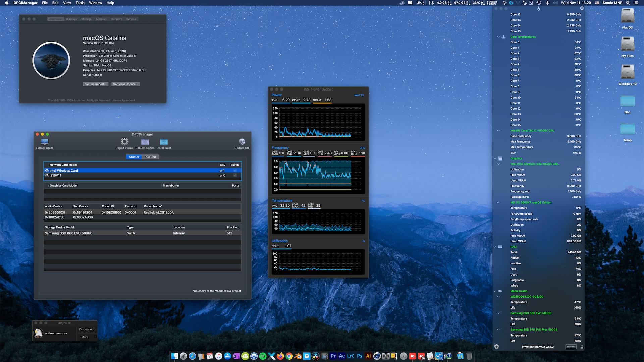This screenshot has height=362, width=644.
Task: Collapse the Core Temperatures section
Action: coord(498,37)
